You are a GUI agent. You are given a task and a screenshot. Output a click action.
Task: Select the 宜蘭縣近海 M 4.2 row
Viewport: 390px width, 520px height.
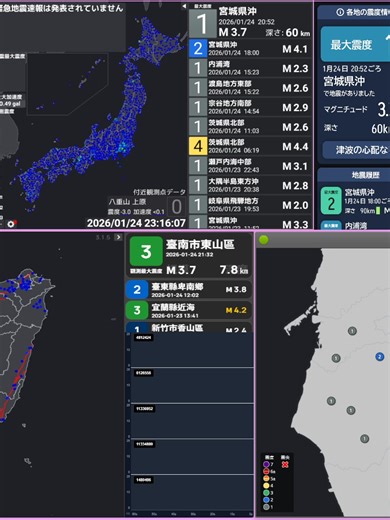188,310
